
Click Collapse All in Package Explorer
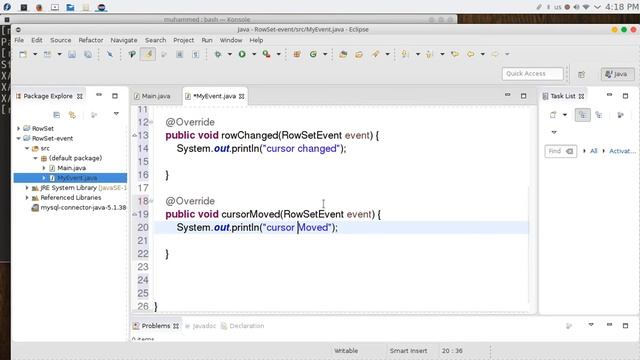[x=56, y=115]
